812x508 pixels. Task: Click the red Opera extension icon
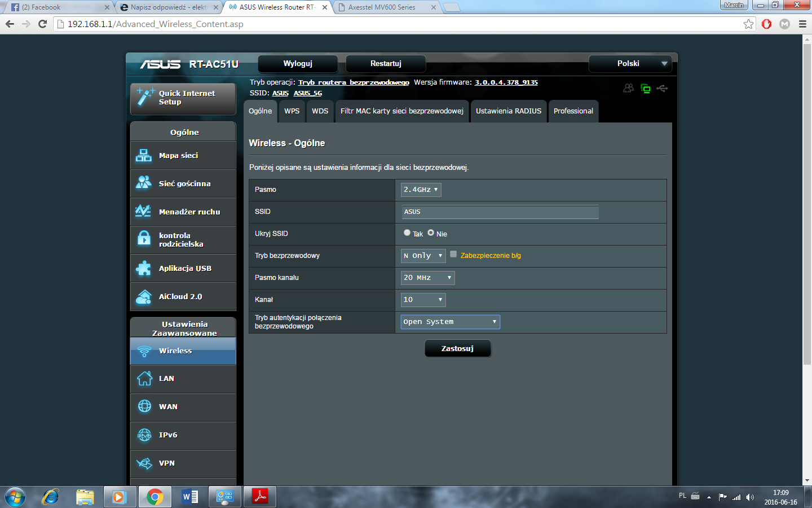pyautogui.click(x=766, y=24)
